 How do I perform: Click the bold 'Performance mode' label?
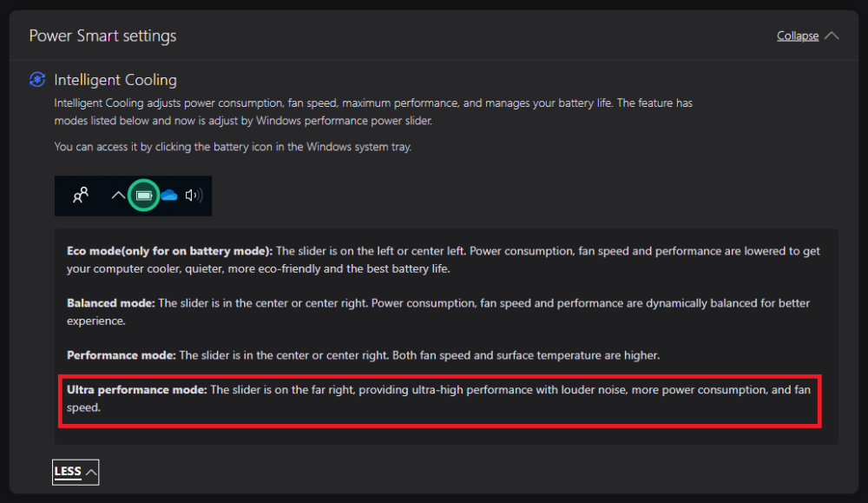(122, 355)
